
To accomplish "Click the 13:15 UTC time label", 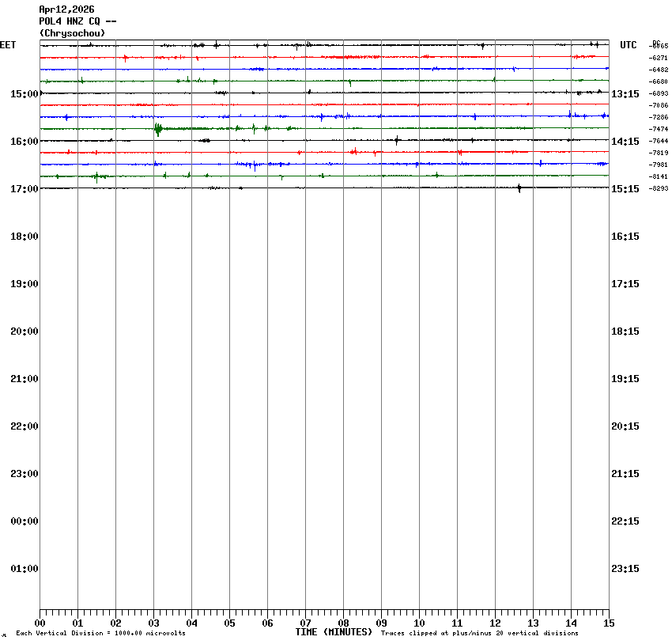I will pos(625,94).
